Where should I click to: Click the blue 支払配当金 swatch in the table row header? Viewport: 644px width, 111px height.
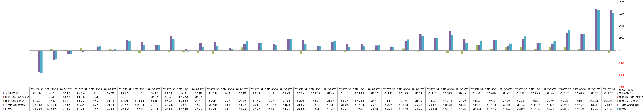point(4,93)
